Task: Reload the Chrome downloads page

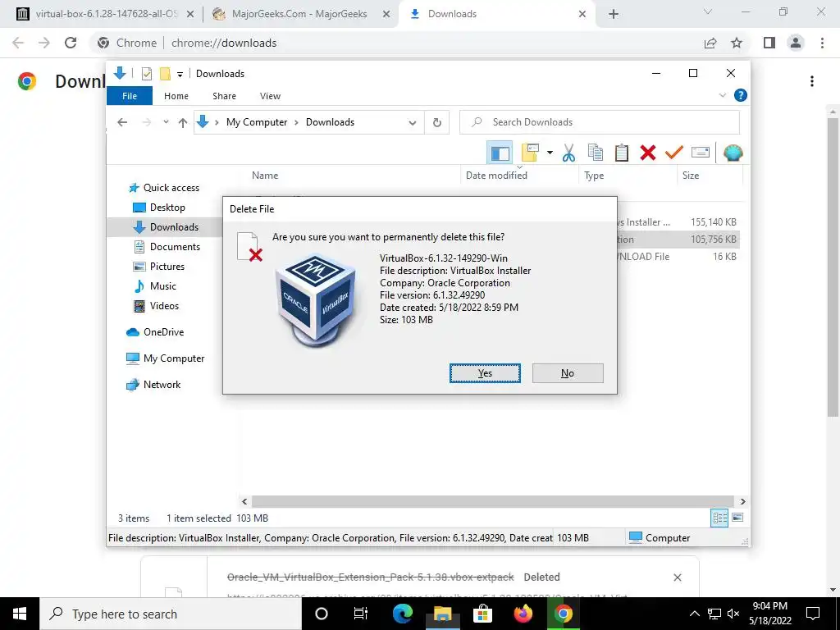Action: (71, 43)
